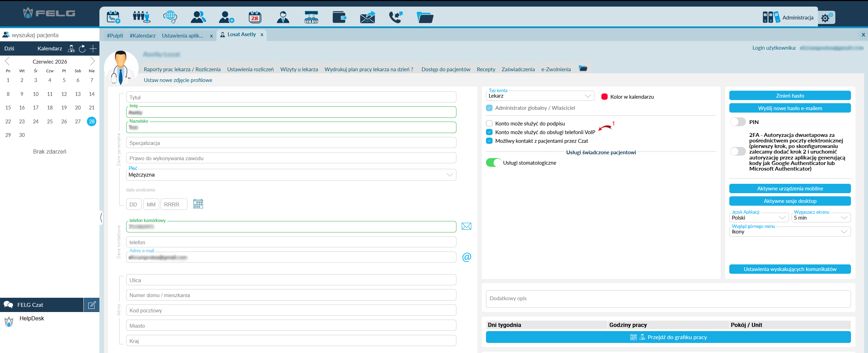Open Ustawienia wyskakujących komunikatów
The height and width of the screenshot is (353, 868).
click(x=790, y=269)
